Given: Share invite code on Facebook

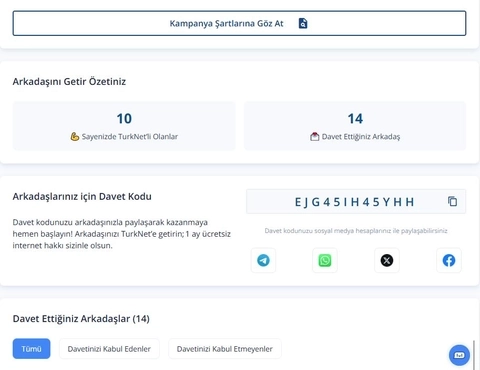Looking at the screenshot, I should [x=449, y=260].
